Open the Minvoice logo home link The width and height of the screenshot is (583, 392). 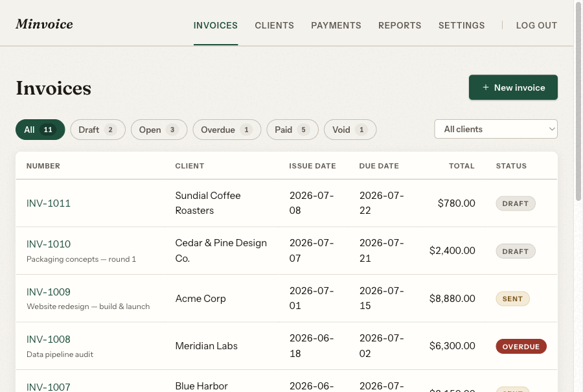(44, 24)
